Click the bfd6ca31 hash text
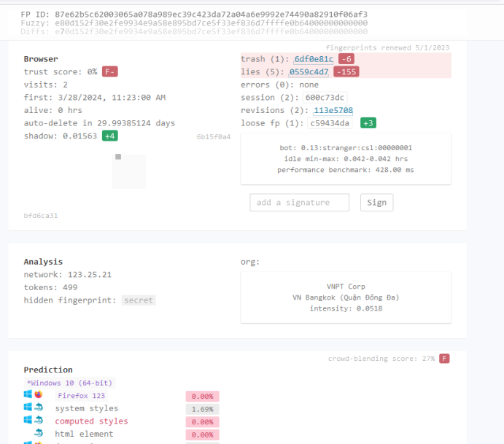Screen dimensions: 504x444 [41, 216]
